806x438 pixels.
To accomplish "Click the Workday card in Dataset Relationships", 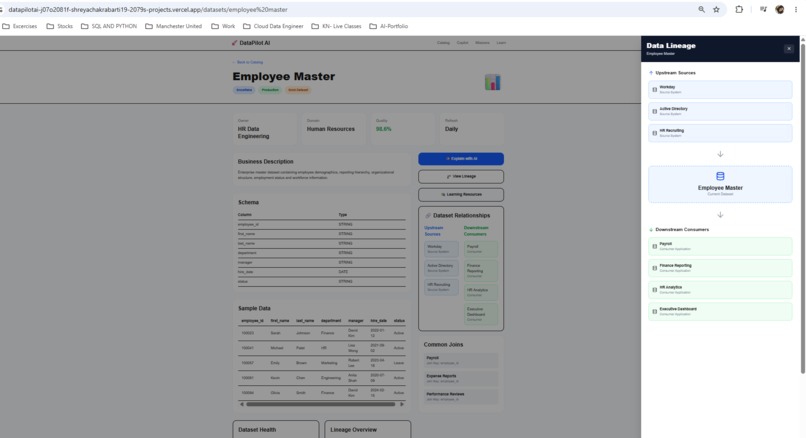I will click(x=441, y=249).
